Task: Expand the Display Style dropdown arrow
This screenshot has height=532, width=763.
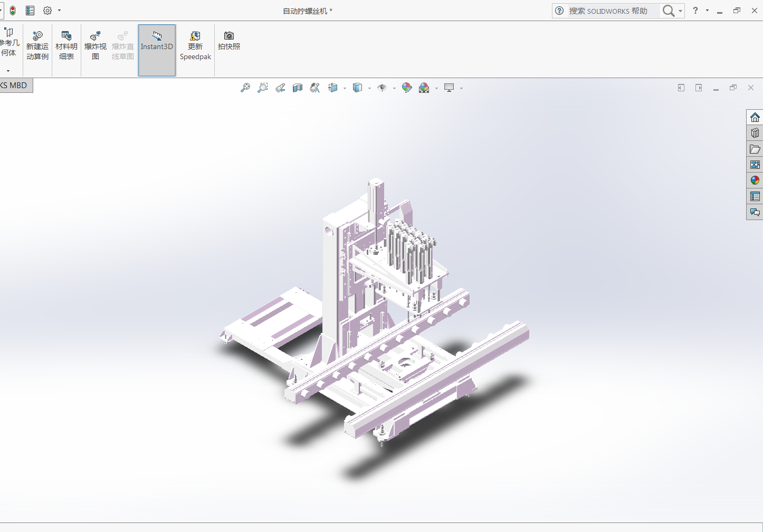Action: [x=369, y=89]
